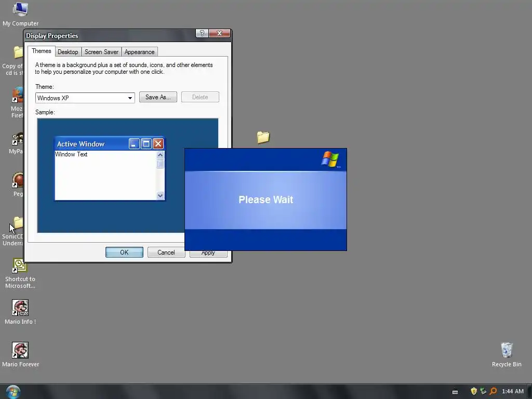Click the sample window scrollbar down arrow
Viewport: 532px width, 399px height.
[x=160, y=195]
